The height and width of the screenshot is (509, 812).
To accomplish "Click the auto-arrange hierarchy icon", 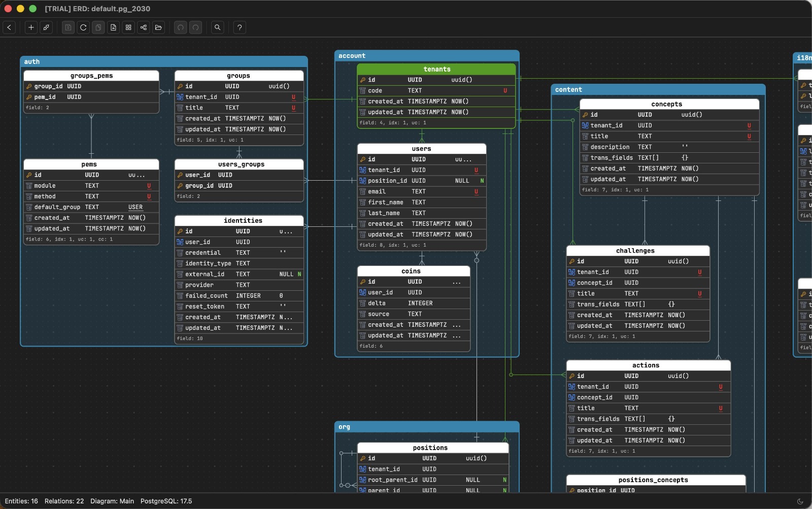I will [x=144, y=27].
